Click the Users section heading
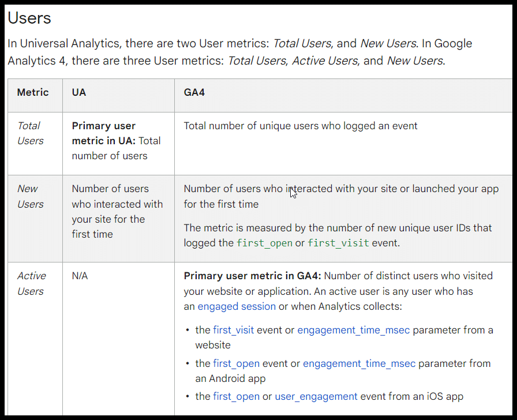This screenshot has width=517, height=420. [29, 18]
